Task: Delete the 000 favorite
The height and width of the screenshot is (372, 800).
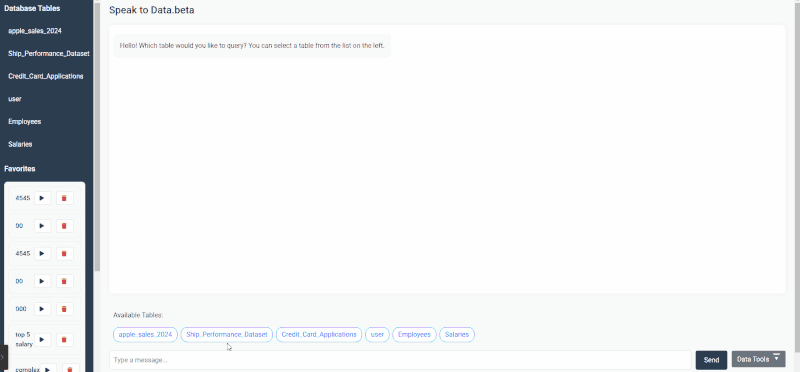Action: tap(64, 309)
